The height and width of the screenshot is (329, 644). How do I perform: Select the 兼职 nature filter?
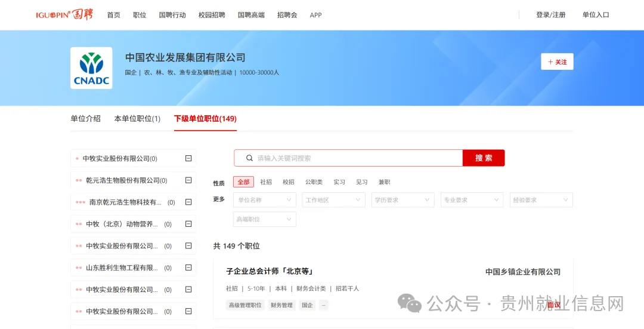click(x=385, y=182)
